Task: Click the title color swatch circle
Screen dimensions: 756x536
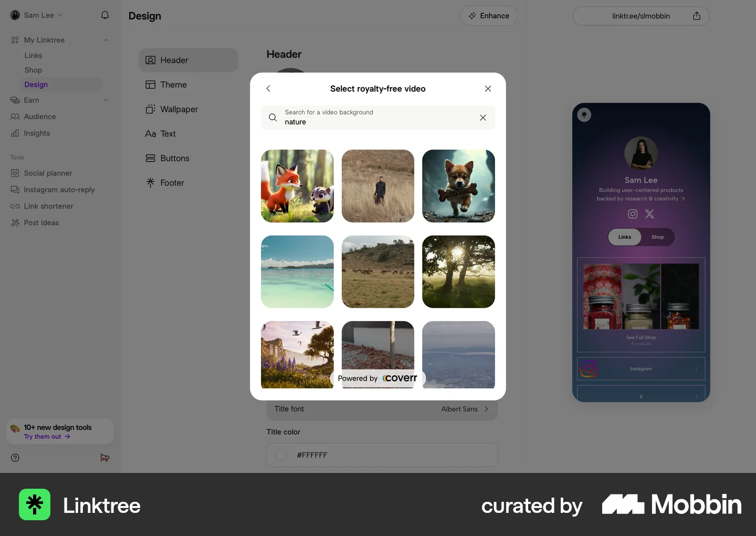Action: [281, 455]
